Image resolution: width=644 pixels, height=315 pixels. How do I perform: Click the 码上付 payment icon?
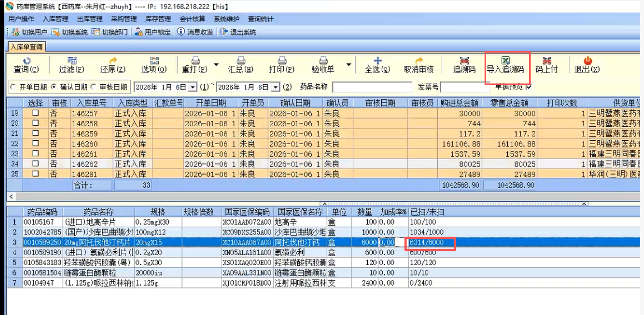[x=546, y=61]
